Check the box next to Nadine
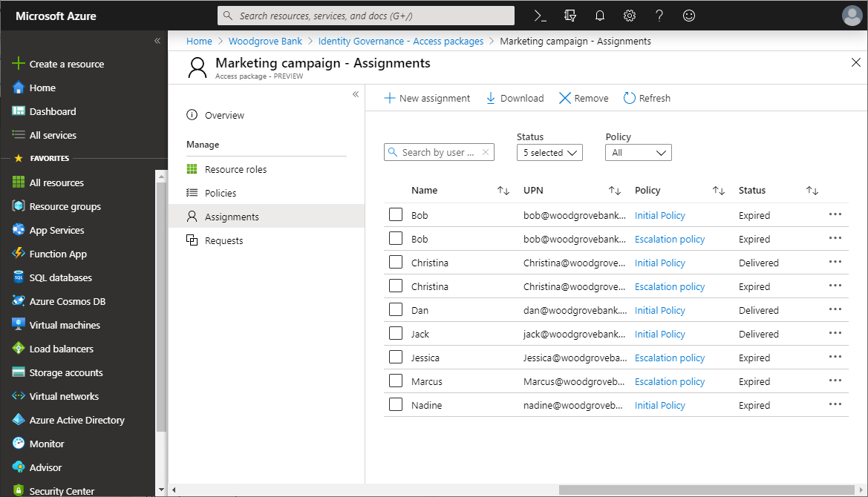Image resolution: width=868 pixels, height=497 pixels. 396,405
